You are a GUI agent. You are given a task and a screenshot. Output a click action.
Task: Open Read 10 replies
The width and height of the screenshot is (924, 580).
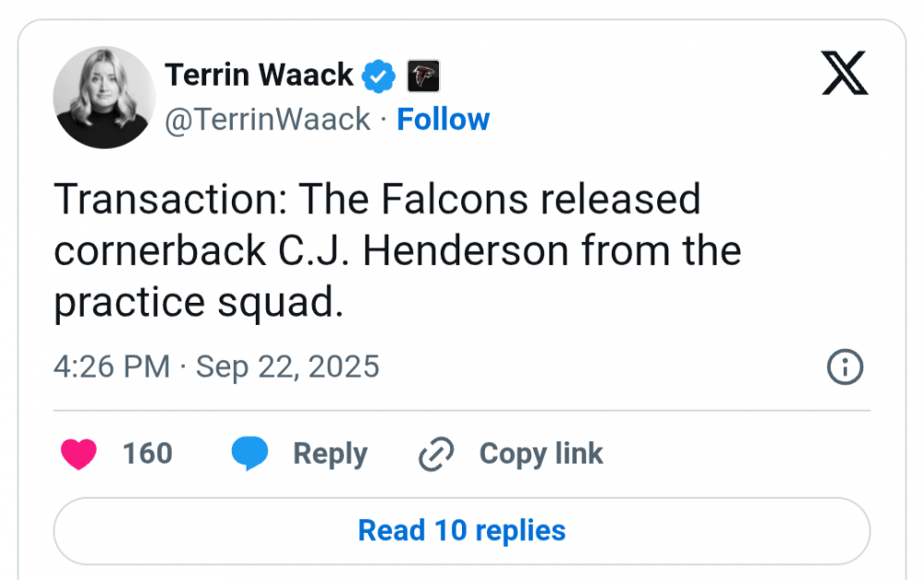coord(462,531)
